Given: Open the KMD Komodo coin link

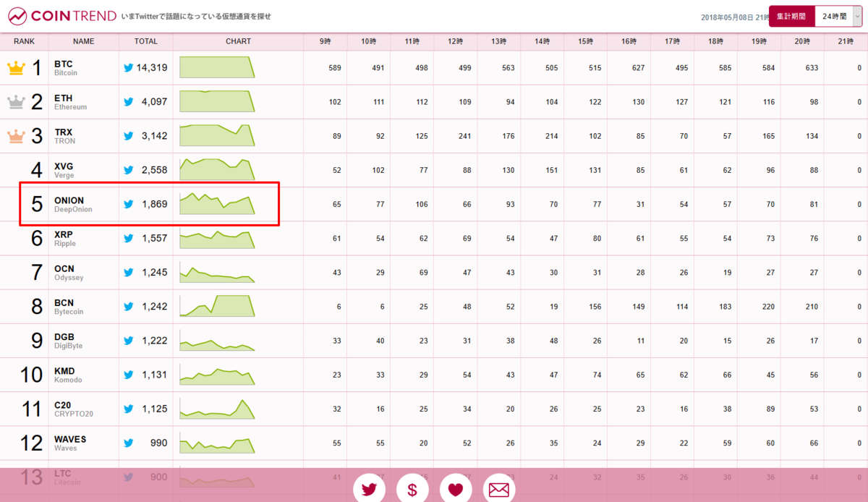Looking at the screenshot, I should (68, 375).
